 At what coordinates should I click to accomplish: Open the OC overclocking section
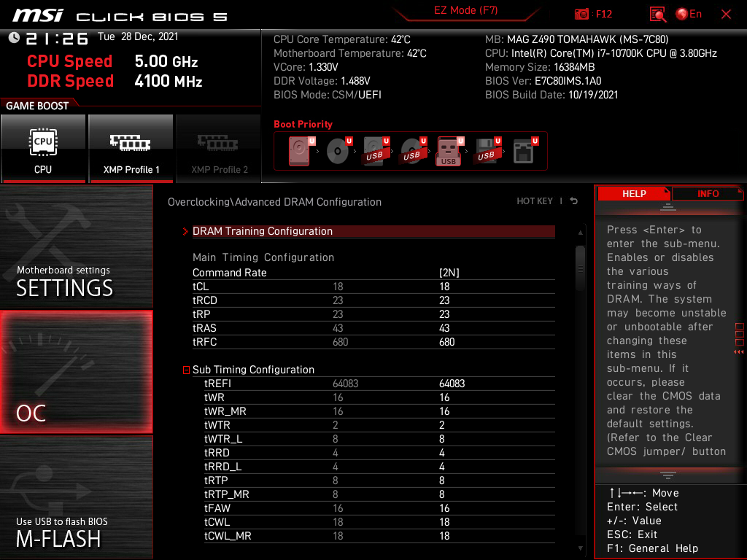(x=76, y=373)
